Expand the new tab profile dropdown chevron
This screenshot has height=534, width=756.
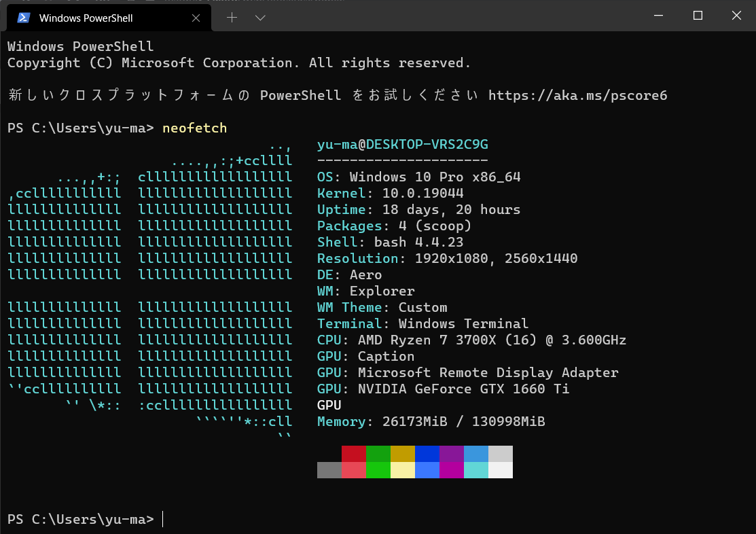260,18
